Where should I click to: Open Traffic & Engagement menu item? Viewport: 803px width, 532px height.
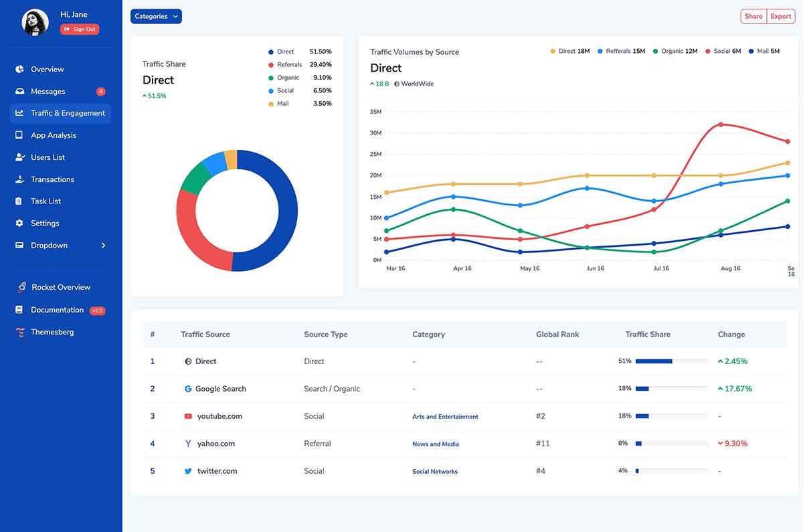point(68,113)
